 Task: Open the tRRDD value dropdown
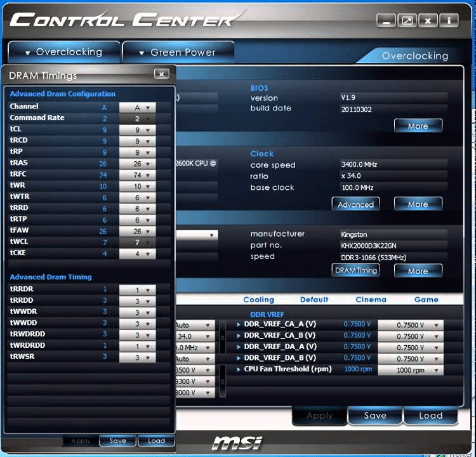click(138, 301)
